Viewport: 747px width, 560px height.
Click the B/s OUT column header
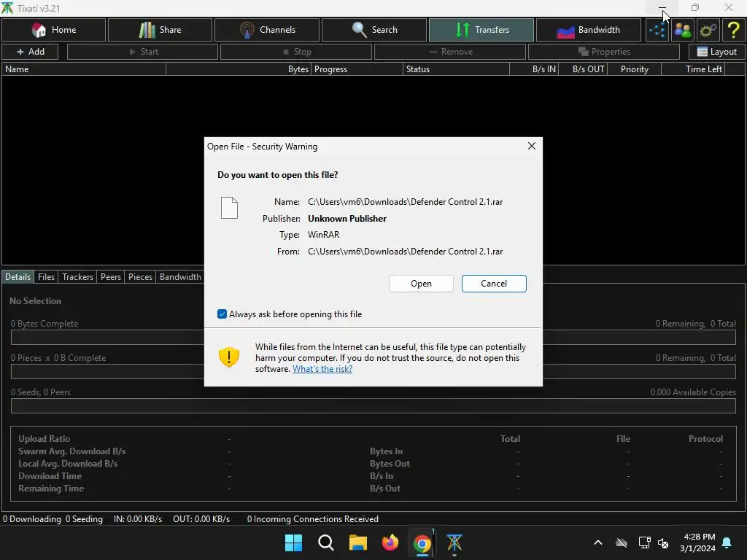pos(583,69)
